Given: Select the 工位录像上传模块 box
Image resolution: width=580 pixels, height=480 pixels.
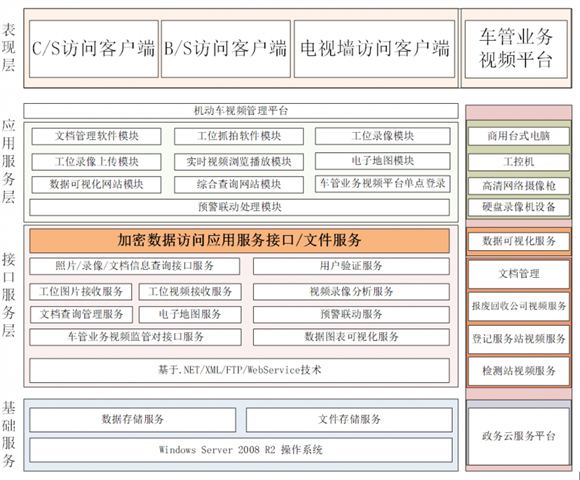Looking at the screenshot, I should pyautogui.click(x=97, y=162).
